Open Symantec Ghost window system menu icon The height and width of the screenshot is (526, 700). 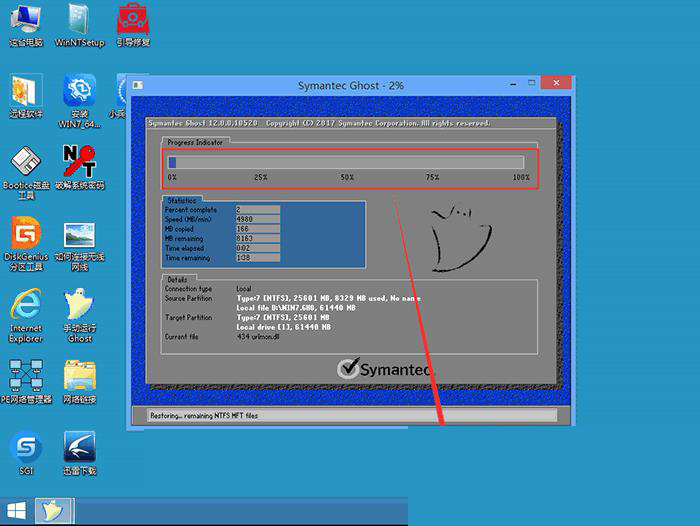[138, 85]
